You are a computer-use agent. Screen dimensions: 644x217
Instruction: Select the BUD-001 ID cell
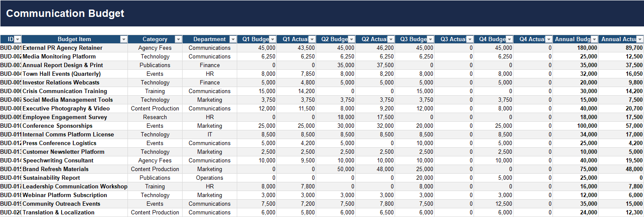point(11,48)
